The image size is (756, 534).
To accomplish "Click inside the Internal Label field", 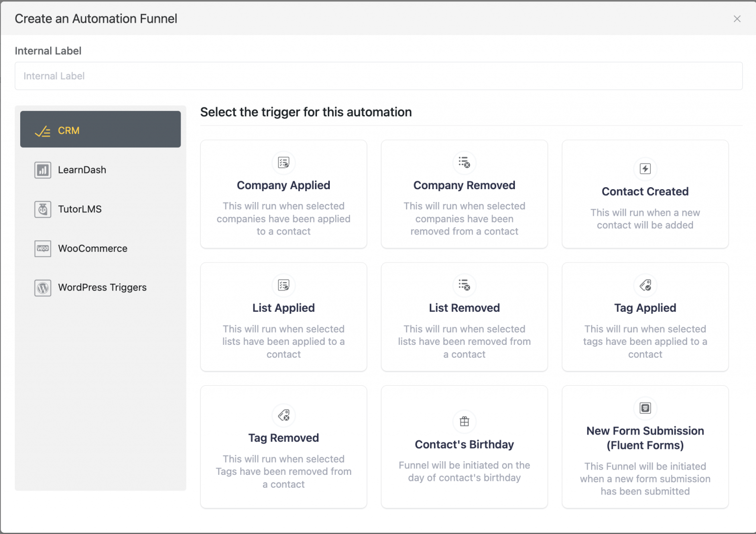I will tap(379, 76).
